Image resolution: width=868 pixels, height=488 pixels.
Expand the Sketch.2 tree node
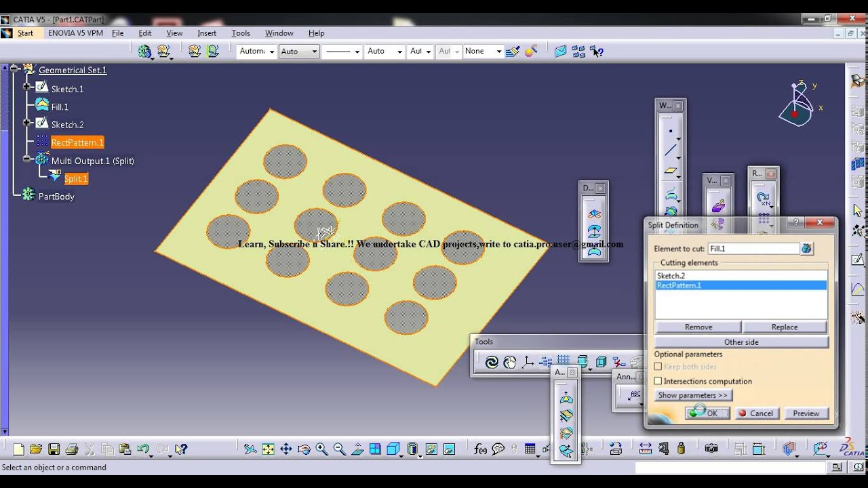pyautogui.click(x=27, y=123)
